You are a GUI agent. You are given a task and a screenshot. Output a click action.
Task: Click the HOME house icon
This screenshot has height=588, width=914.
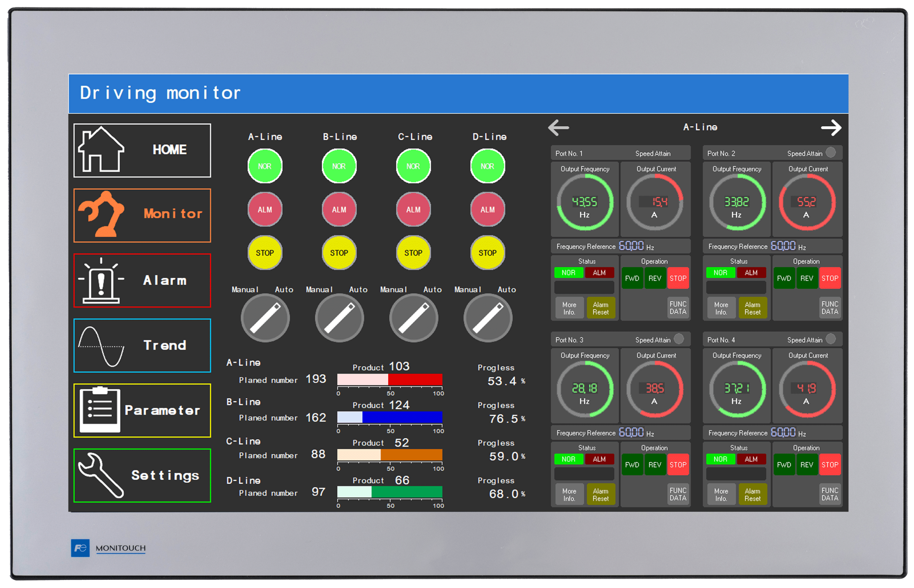(101, 149)
